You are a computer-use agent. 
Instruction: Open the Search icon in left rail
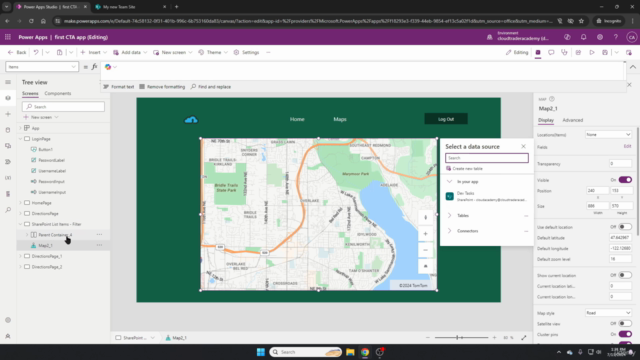[x=8, y=210]
